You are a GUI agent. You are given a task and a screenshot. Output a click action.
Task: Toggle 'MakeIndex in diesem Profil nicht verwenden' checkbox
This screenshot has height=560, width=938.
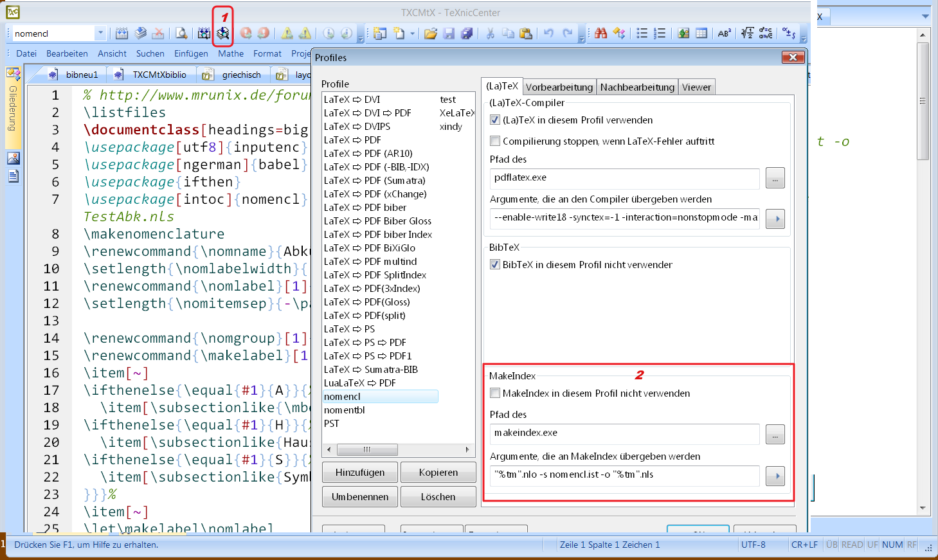[495, 393]
